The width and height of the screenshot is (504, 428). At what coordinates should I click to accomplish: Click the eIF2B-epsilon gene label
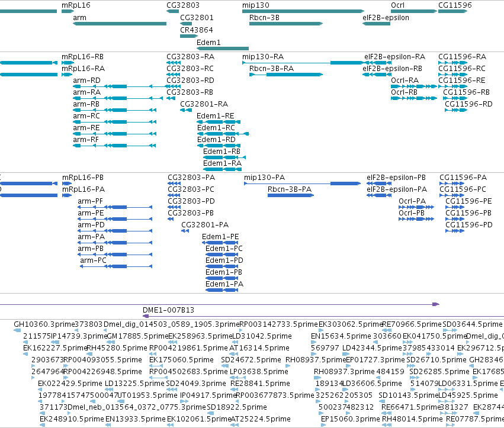386,18
